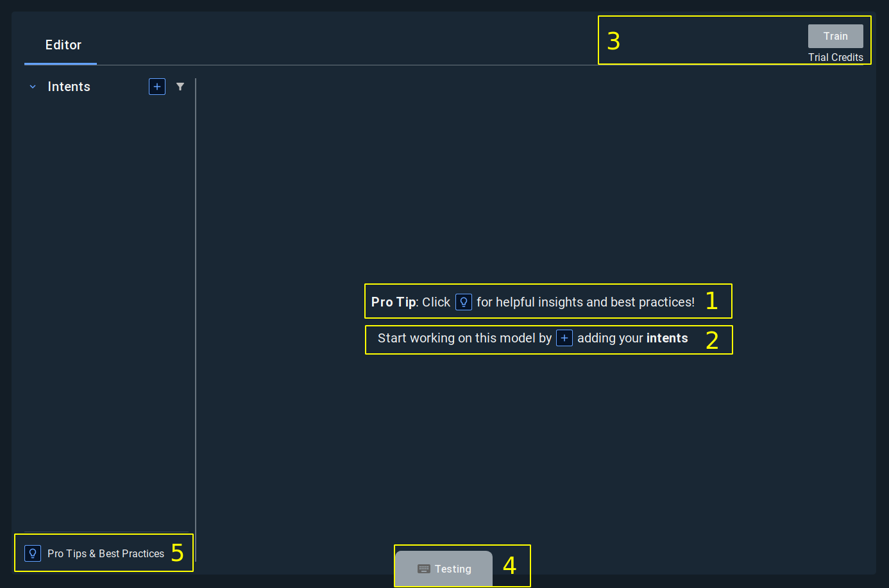889x588 pixels.
Task: Open the intents filter funnel icon
Action: click(x=180, y=87)
